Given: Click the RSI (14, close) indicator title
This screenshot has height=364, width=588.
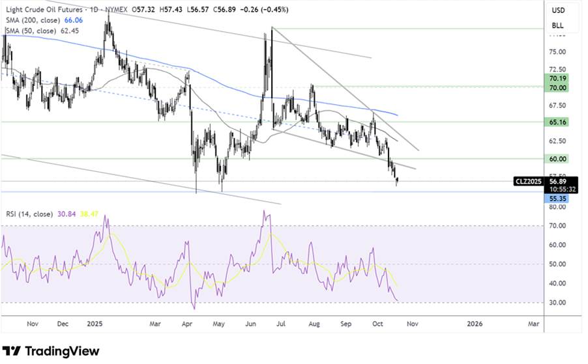Looking at the screenshot, I should tap(29, 214).
